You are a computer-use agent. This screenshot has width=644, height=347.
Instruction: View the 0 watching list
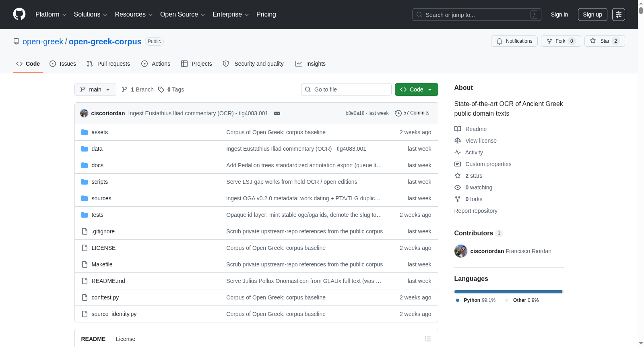473,187
